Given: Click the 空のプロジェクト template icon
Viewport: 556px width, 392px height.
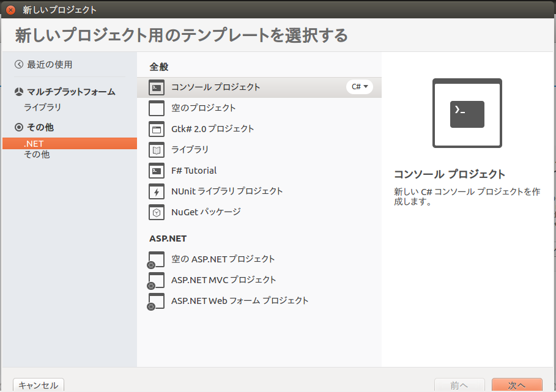Looking at the screenshot, I should [x=156, y=108].
